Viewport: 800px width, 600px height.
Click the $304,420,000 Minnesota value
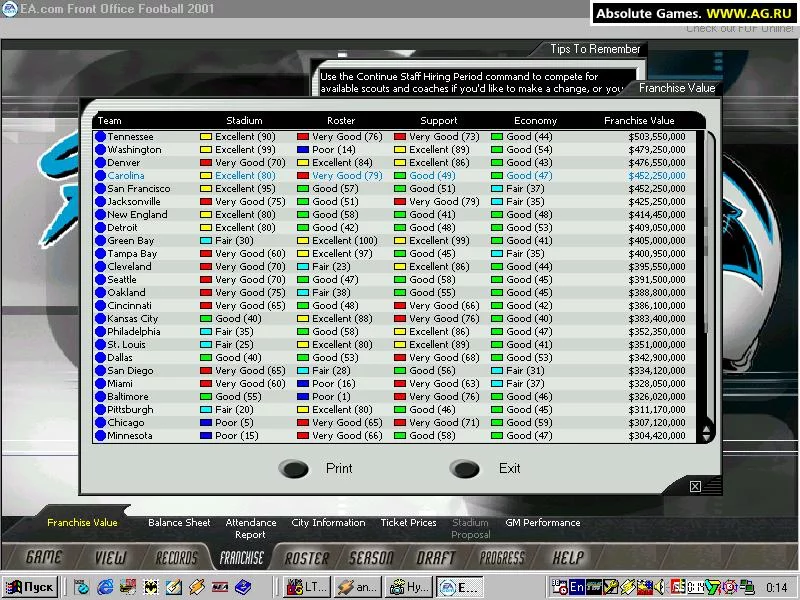tap(657, 436)
